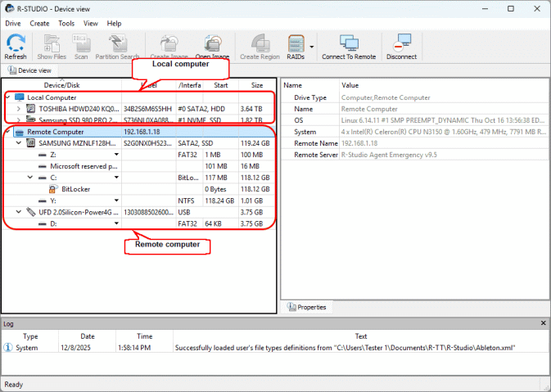The width and height of the screenshot is (551, 392).
Task: Open the RAIDs dropdown arrow
Action: click(x=311, y=46)
